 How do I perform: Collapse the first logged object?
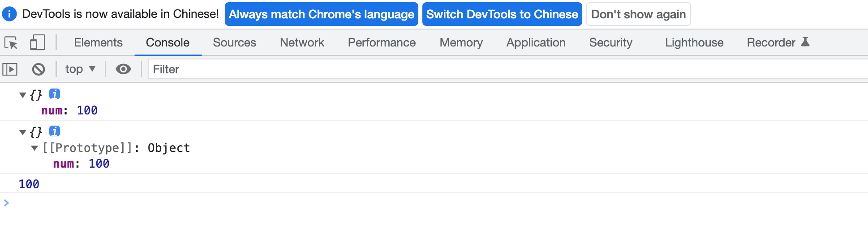[22, 95]
